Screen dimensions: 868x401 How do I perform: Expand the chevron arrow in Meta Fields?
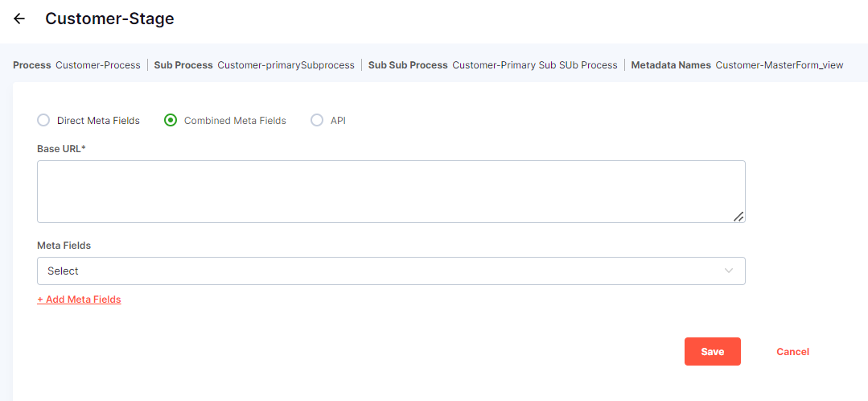pyautogui.click(x=729, y=271)
